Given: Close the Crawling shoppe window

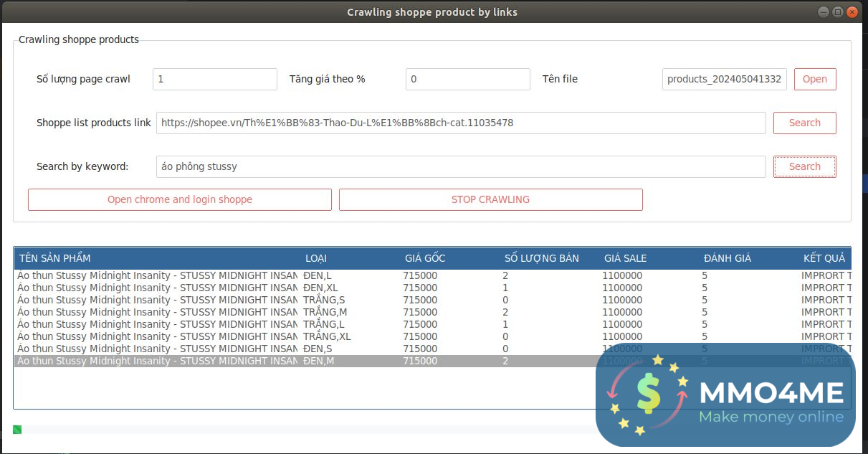Looking at the screenshot, I should pos(853,11).
